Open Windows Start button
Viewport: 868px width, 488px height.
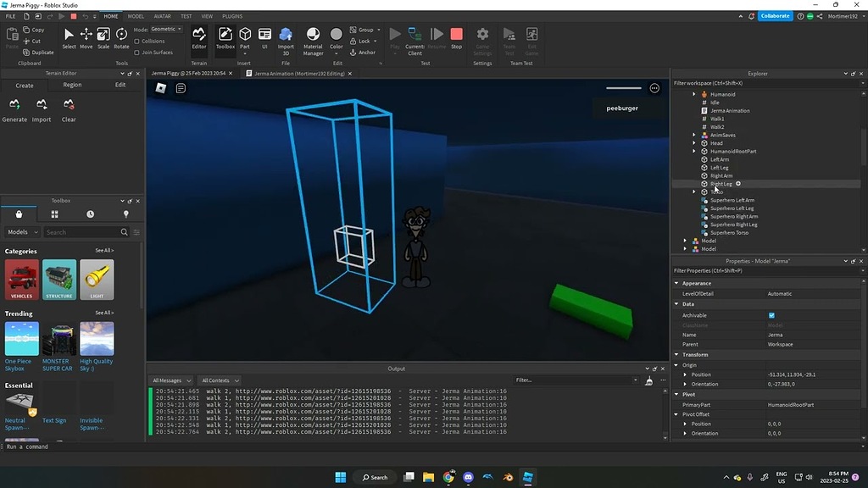pyautogui.click(x=341, y=478)
